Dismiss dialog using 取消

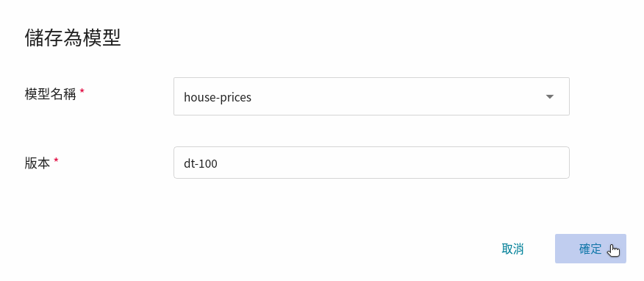(x=512, y=249)
